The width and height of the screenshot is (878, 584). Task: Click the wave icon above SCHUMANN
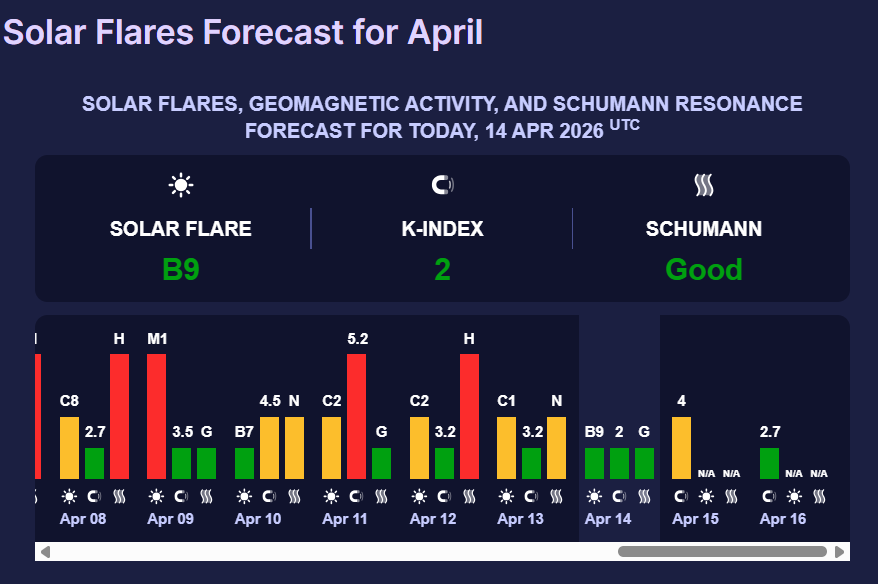(704, 184)
